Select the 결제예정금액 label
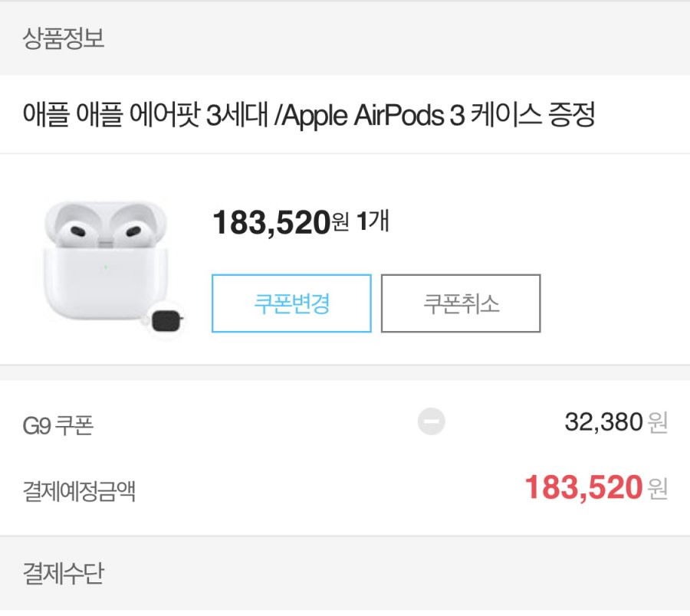This screenshot has width=690, height=616. (x=79, y=491)
